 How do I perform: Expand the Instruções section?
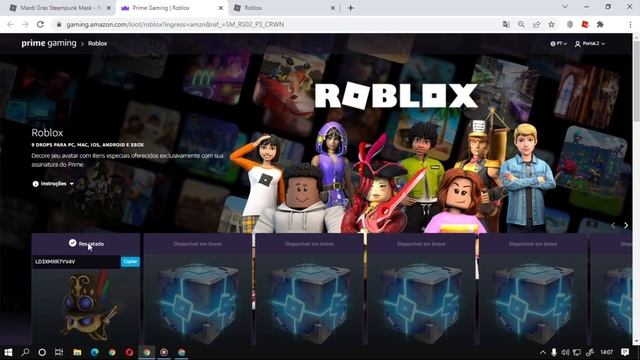tap(53, 184)
